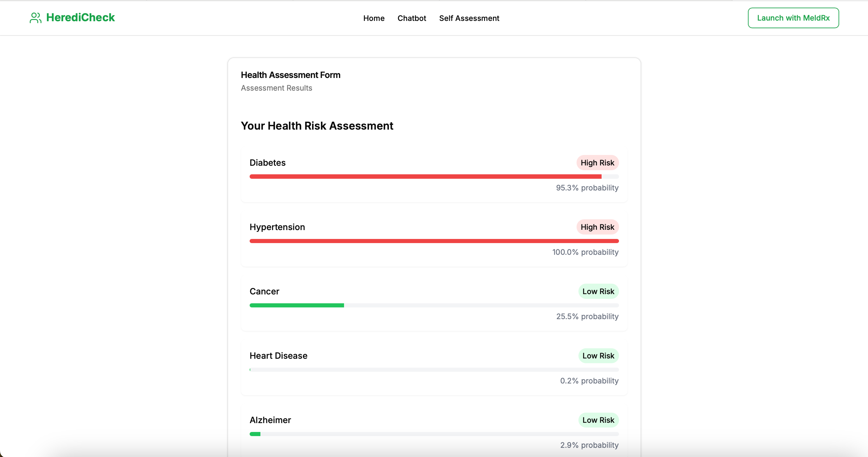Click the Diabetes High Risk badge
This screenshot has width=868, height=457.
click(597, 163)
